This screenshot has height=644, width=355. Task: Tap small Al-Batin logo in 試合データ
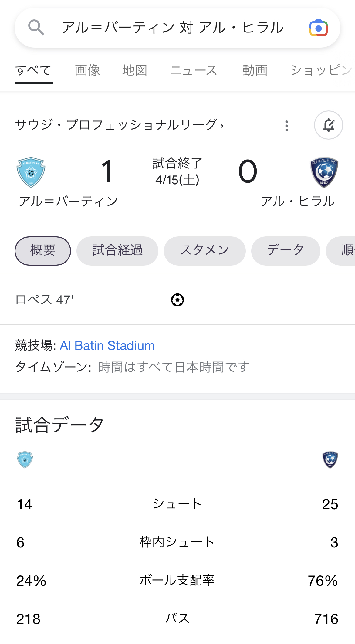(25, 459)
